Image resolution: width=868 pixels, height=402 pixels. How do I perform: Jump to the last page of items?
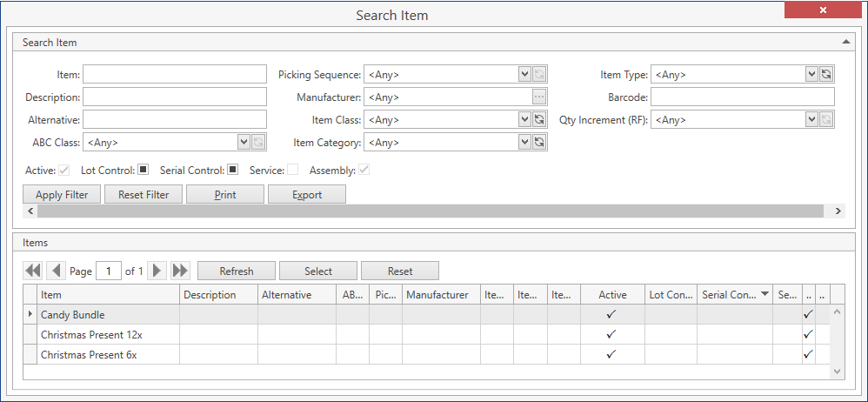click(x=180, y=271)
